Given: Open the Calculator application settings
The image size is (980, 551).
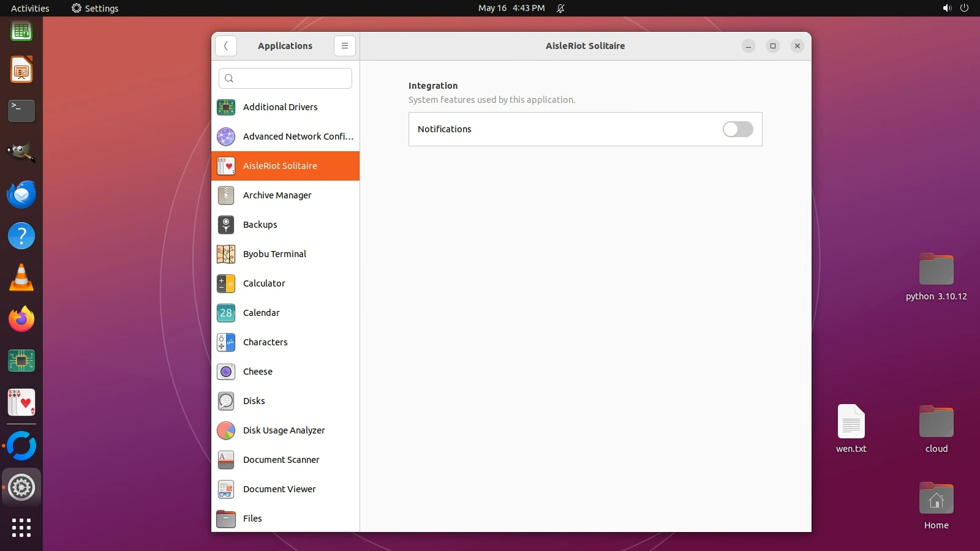Looking at the screenshot, I should click(x=285, y=283).
